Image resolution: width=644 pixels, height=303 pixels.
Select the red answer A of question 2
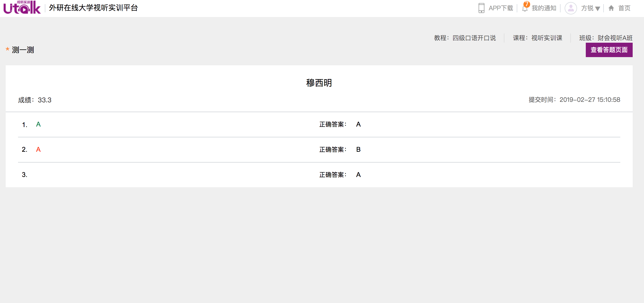(38, 150)
